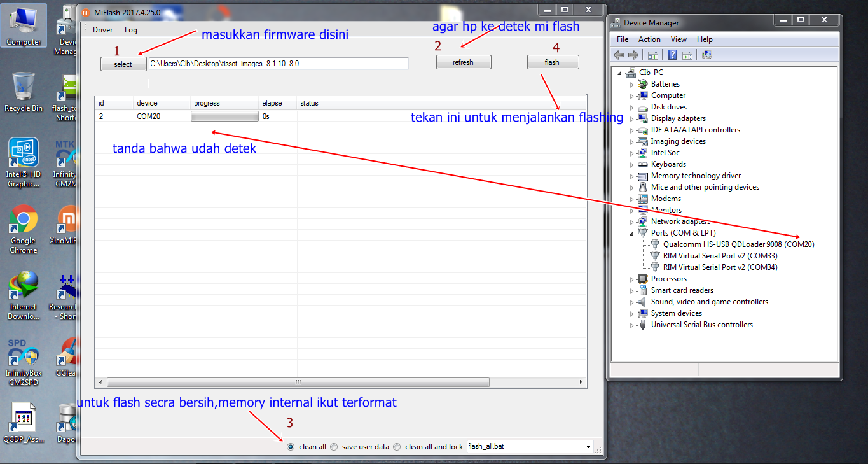
Task: Expand the Imaging devices category
Action: click(632, 141)
